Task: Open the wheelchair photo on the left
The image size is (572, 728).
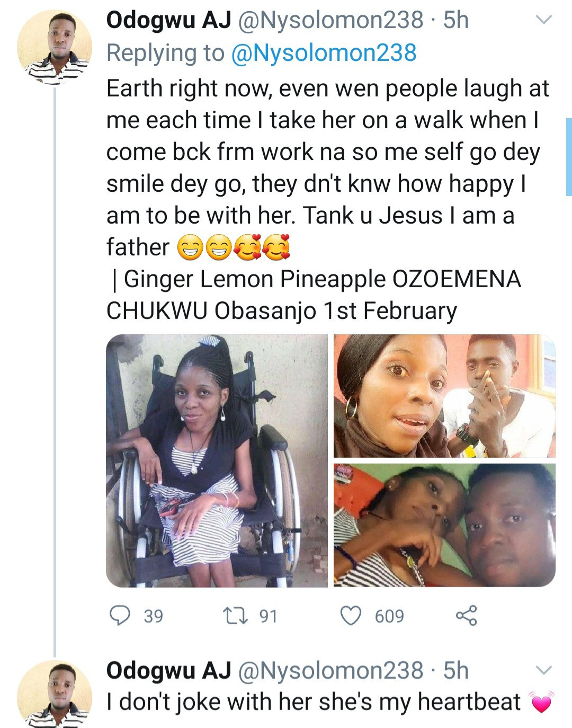Action: [217, 460]
